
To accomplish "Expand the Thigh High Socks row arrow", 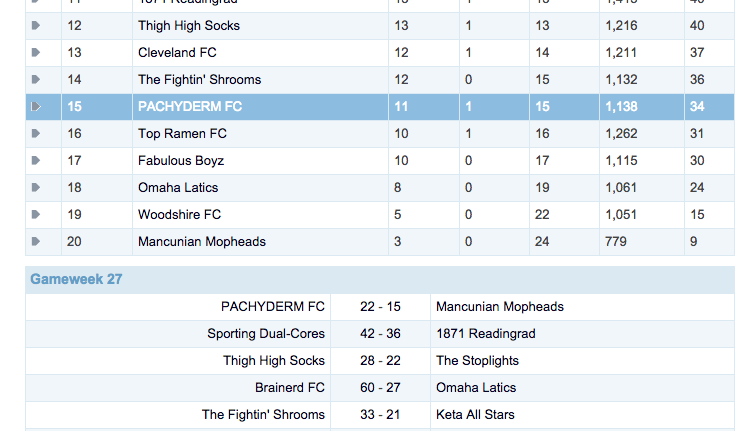I will (x=36, y=26).
